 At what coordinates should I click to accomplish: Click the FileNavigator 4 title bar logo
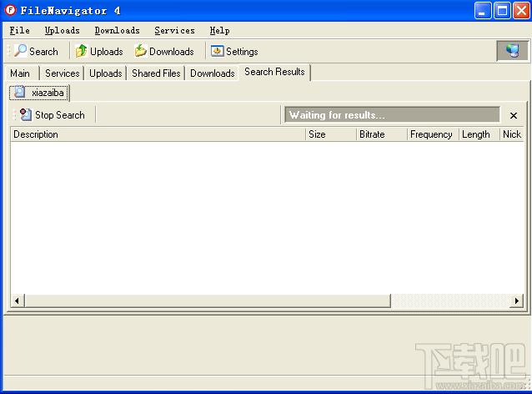(10, 10)
